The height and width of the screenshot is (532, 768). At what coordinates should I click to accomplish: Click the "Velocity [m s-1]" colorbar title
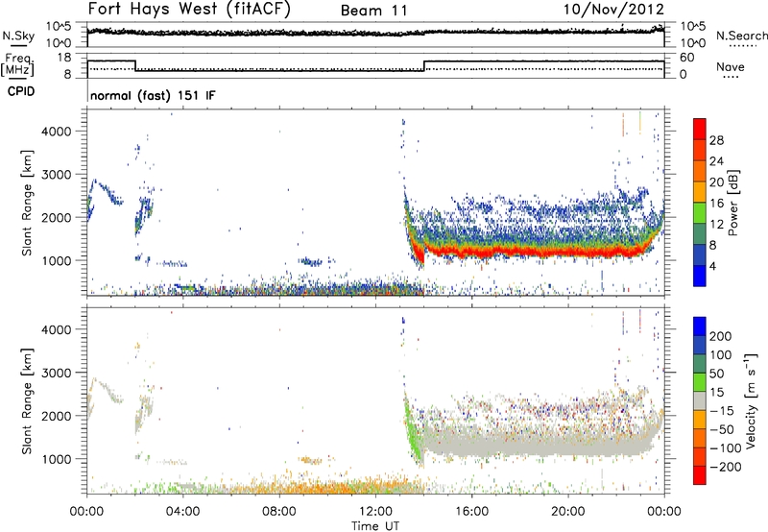[752, 400]
